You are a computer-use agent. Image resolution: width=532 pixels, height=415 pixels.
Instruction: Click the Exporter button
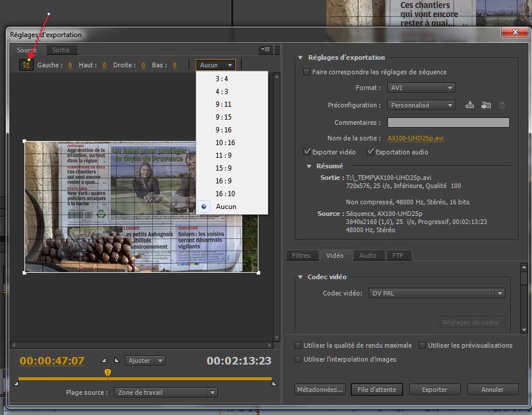click(x=434, y=389)
